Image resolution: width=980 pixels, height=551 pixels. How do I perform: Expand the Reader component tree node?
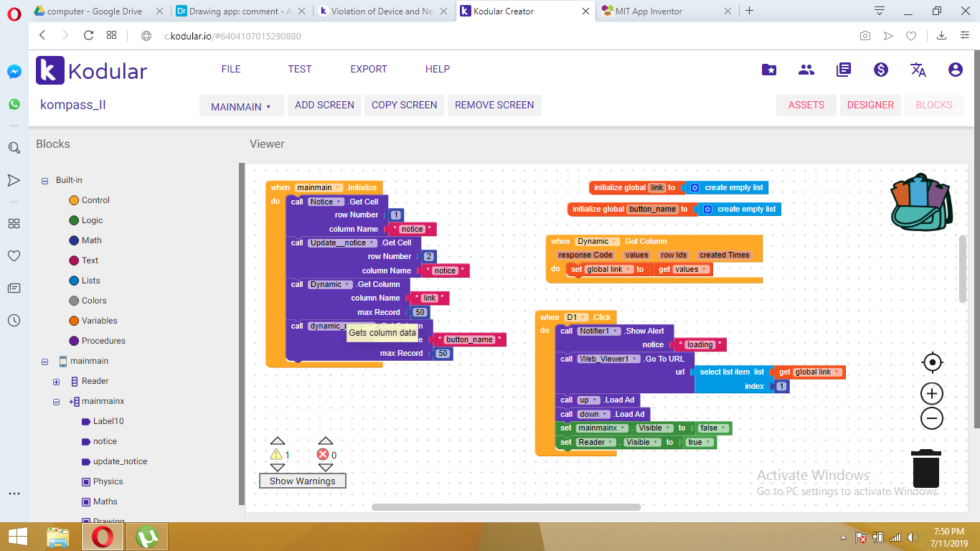point(56,382)
